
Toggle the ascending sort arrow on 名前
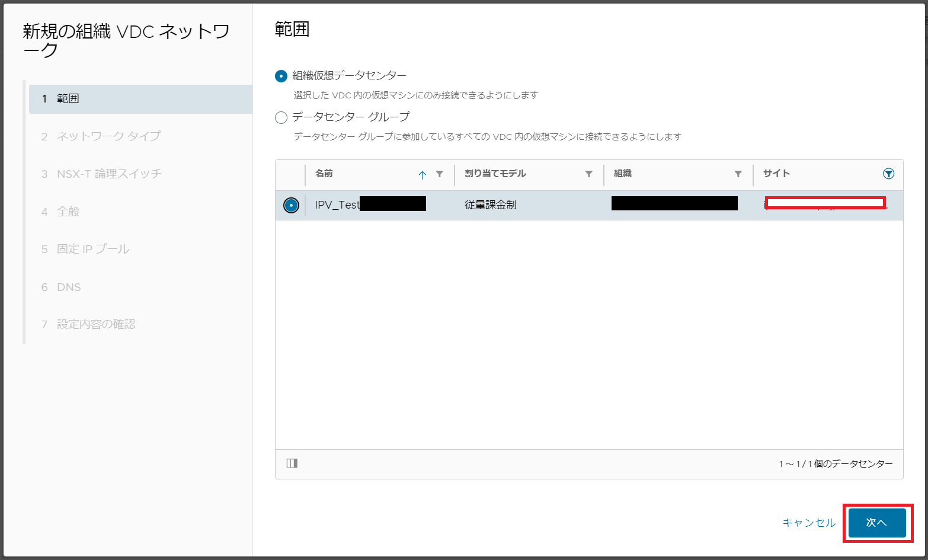(423, 175)
